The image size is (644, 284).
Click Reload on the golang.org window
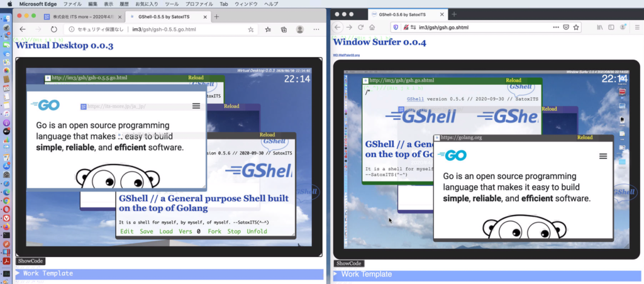pyautogui.click(x=585, y=137)
